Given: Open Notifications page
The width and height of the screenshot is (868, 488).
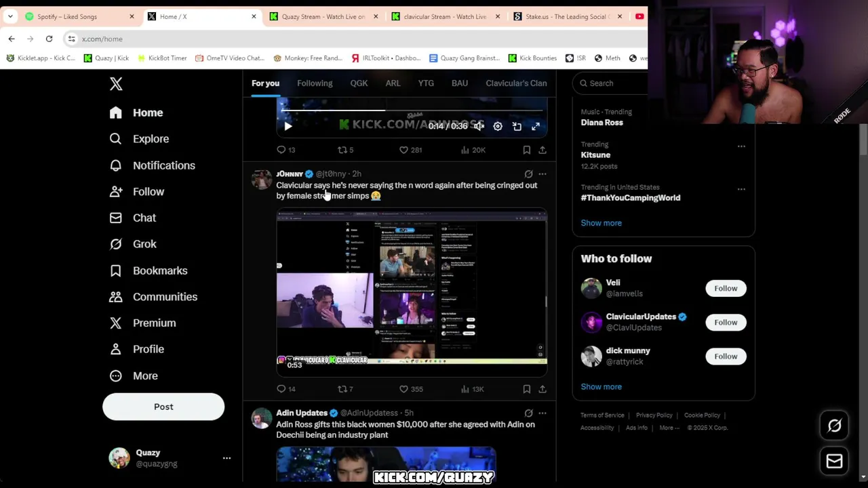Looking at the screenshot, I should (x=153, y=165).
